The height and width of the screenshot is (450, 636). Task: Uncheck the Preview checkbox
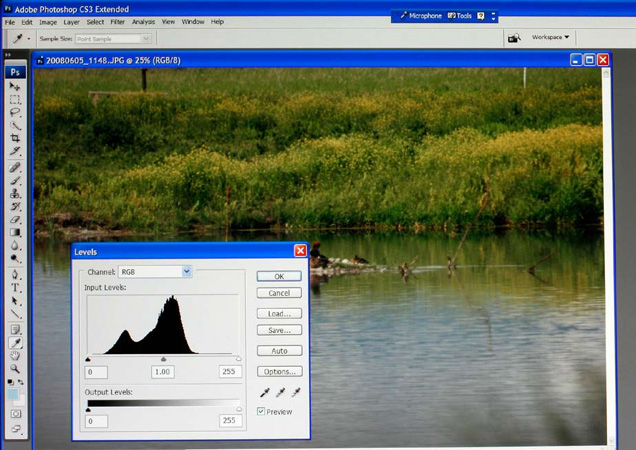(261, 411)
